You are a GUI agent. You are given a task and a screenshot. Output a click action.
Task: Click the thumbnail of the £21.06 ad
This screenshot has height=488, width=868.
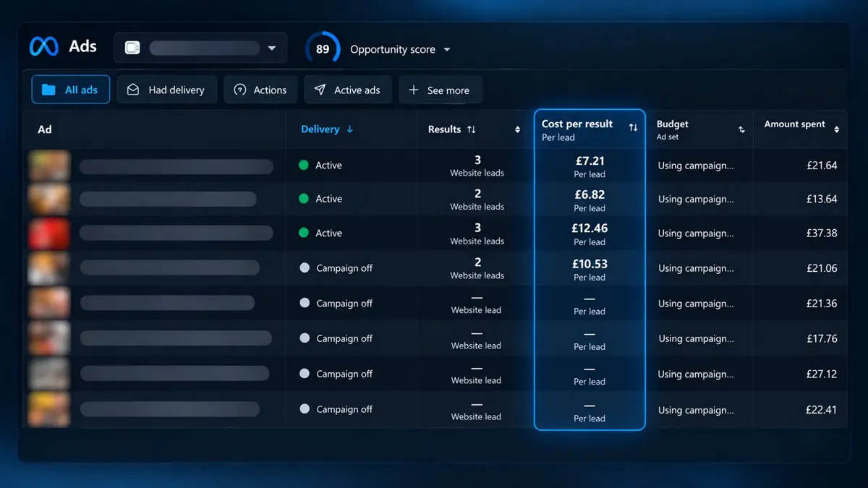[x=49, y=268]
